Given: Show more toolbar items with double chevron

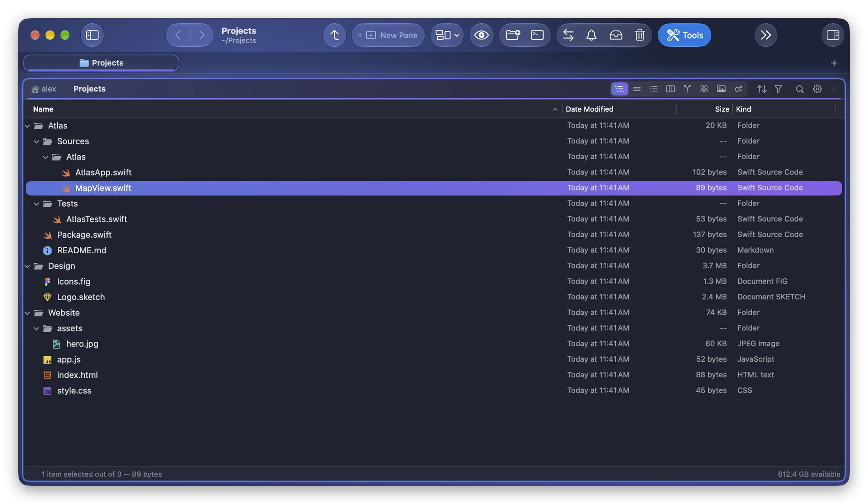Looking at the screenshot, I should [766, 35].
